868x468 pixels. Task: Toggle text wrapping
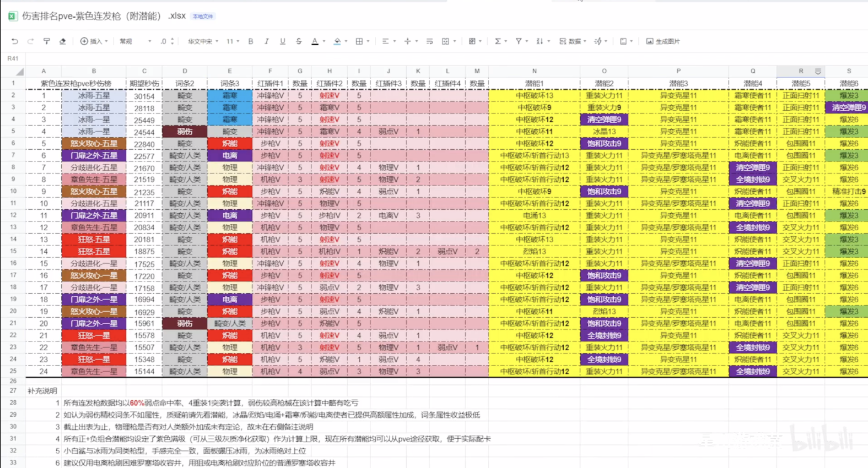[x=429, y=41]
